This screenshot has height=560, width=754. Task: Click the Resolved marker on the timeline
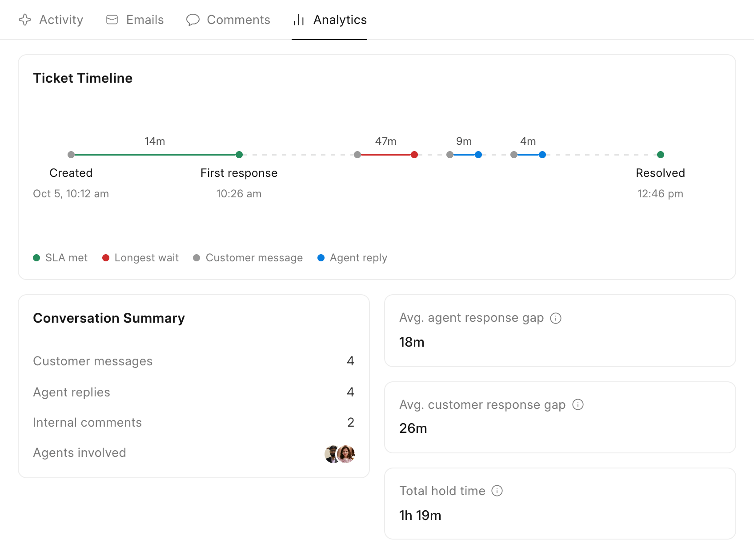click(661, 155)
